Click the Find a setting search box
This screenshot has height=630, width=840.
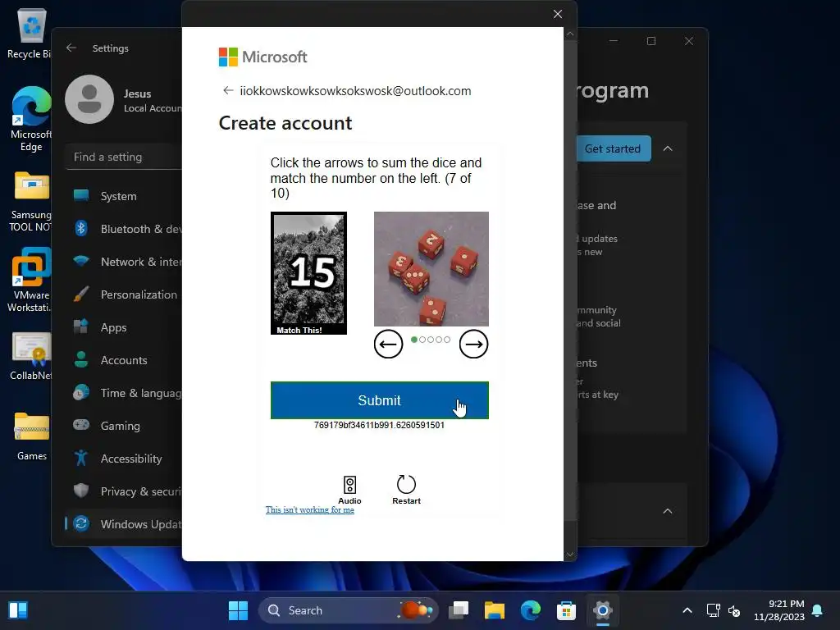[x=125, y=157]
